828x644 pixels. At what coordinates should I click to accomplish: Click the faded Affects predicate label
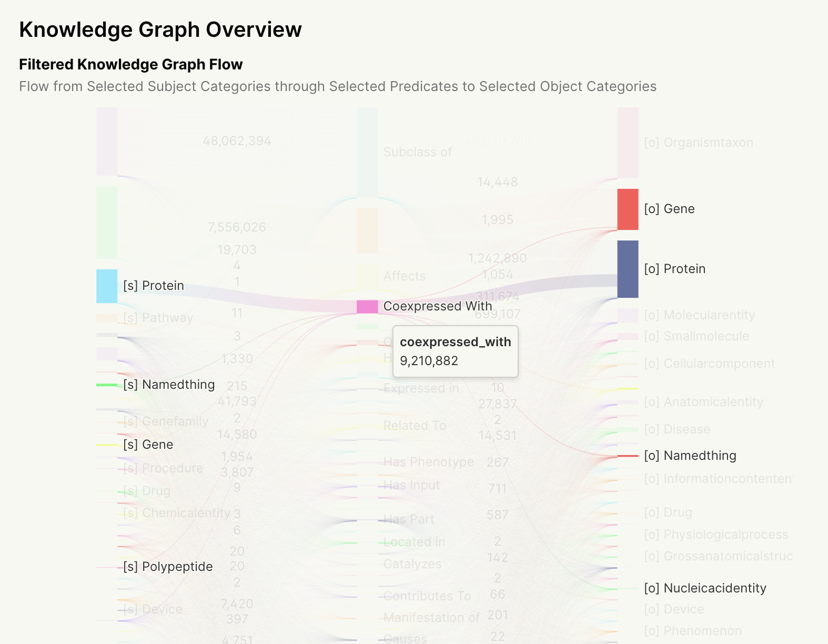(x=405, y=276)
